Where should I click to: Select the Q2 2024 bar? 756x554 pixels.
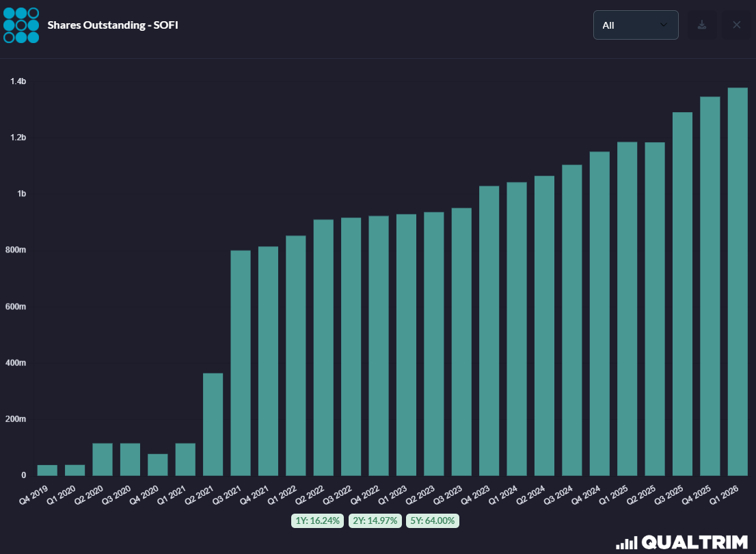point(544,326)
